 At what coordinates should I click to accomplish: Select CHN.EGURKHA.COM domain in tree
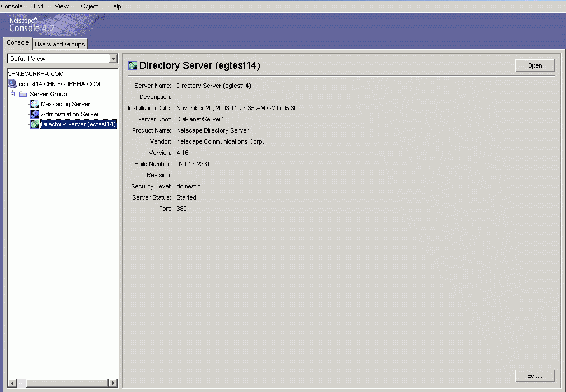[36, 74]
